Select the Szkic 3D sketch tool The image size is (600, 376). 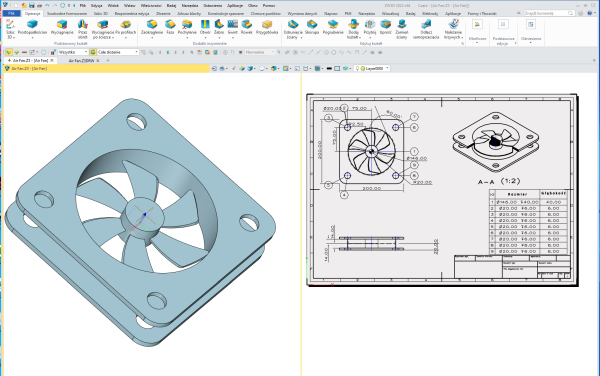tap(10, 29)
